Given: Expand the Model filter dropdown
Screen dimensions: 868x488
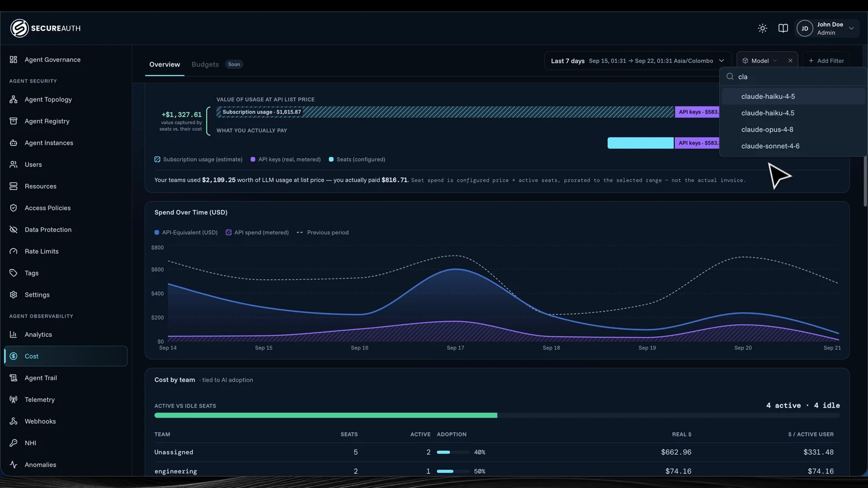Looking at the screenshot, I should (x=760, y=61).
